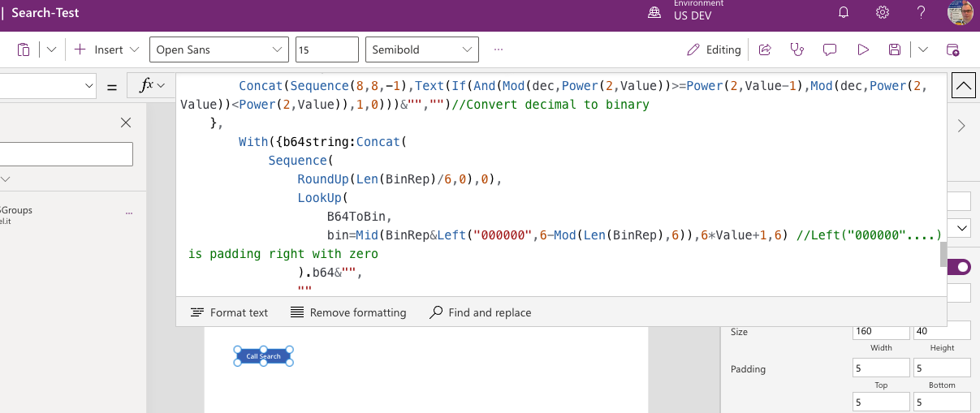
Task: Collapse the formula bar
Action: pos(963,85)
